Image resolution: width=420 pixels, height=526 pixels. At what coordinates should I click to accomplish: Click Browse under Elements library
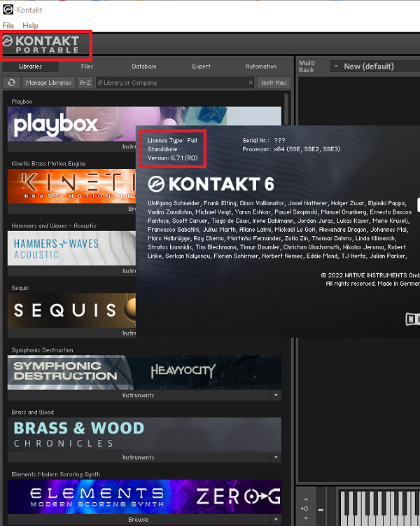(139, 519)
